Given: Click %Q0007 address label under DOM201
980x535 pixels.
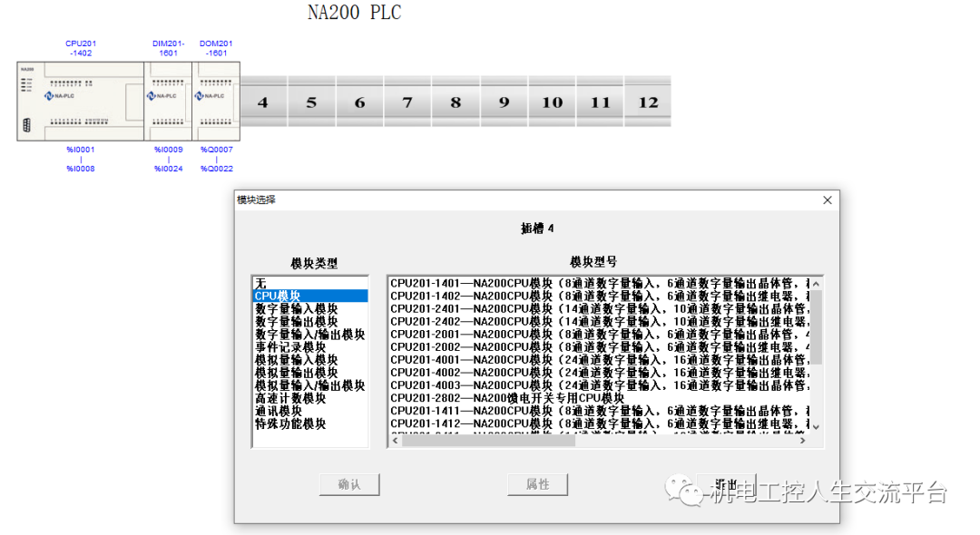Looking at the screenshot, I should pyautogui.click(x=217, y=150).
